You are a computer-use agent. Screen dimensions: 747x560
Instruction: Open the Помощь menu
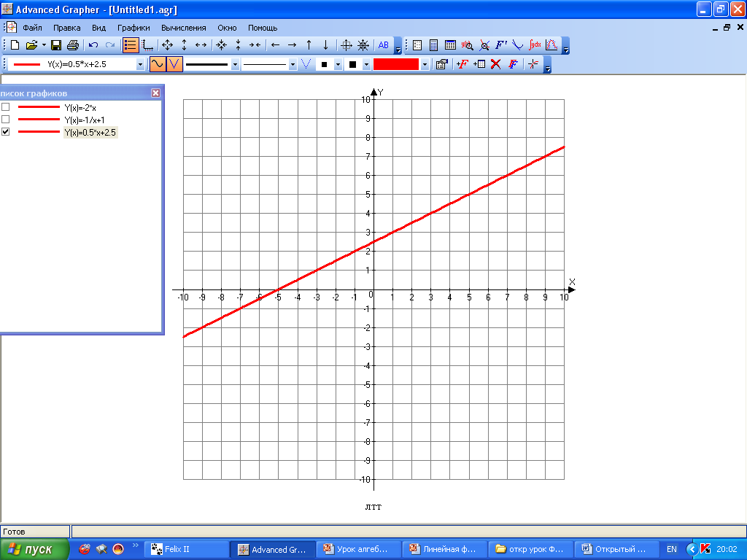tap(263, 28)
